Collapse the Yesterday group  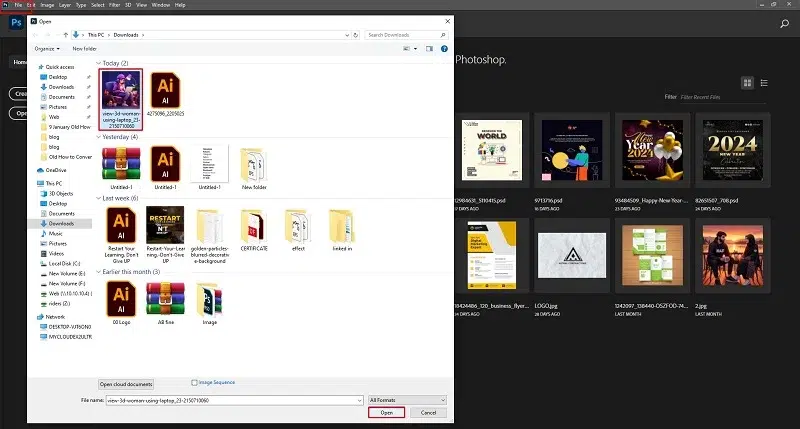coord(98,137)
